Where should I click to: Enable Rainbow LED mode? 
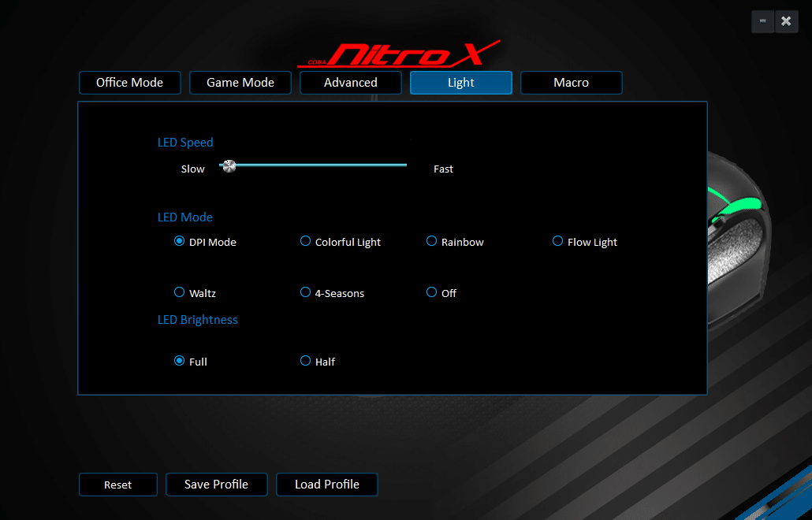point(432,242)
